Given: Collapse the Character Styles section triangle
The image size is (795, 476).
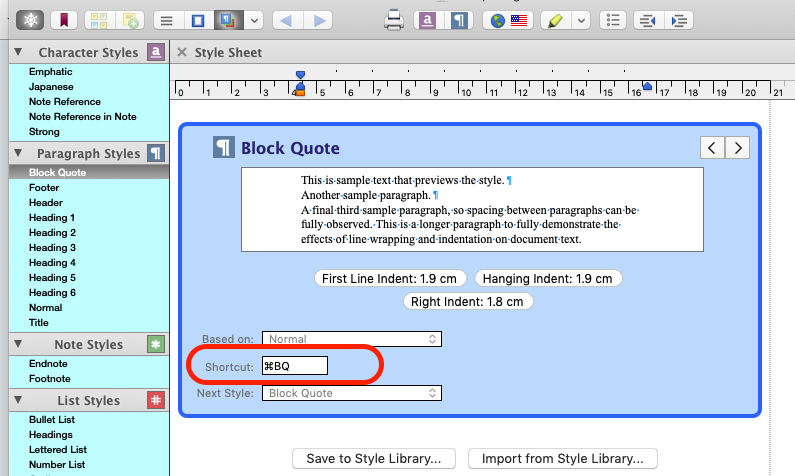Looking at the screenshot, I should coord(19,52).
